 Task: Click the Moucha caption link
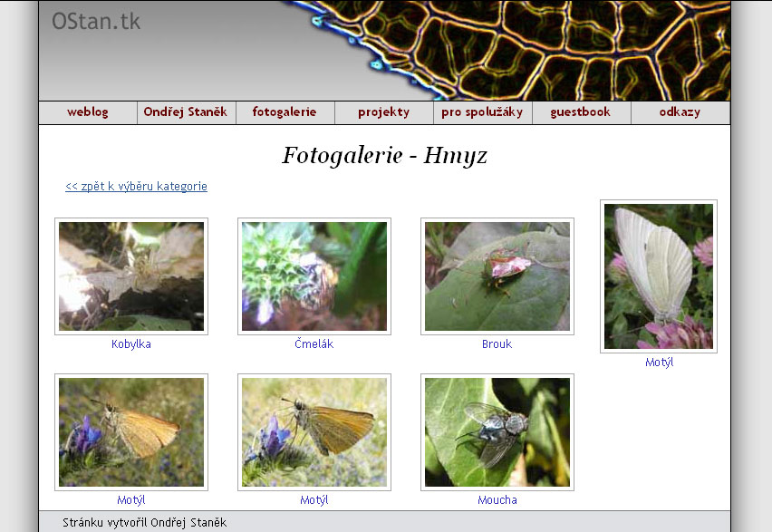point(497,500)
